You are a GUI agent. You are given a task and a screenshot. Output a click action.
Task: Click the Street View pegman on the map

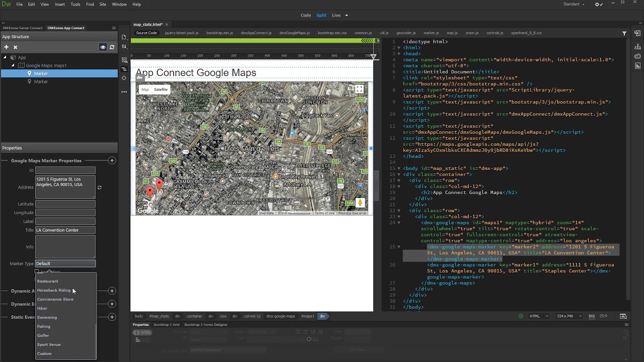360,203
